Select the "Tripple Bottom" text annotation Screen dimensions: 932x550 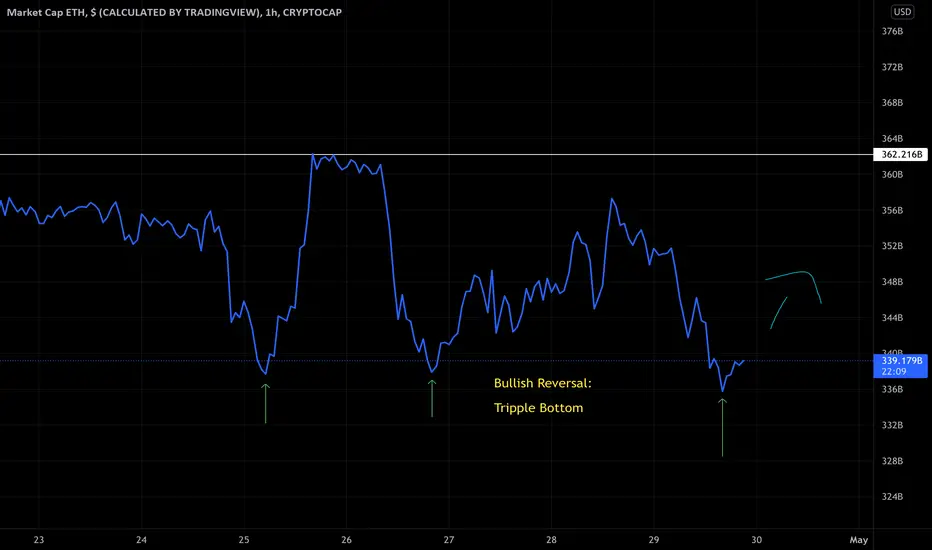click(x=539, y=408)
